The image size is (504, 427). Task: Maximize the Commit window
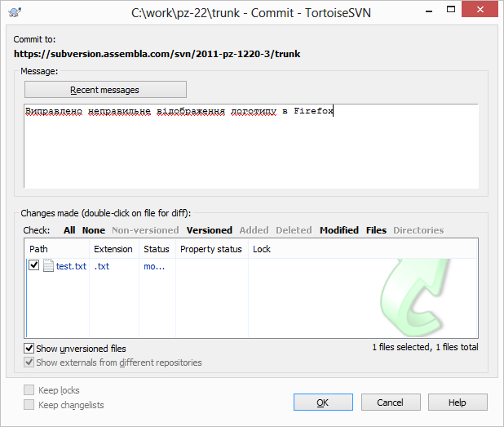451,10
